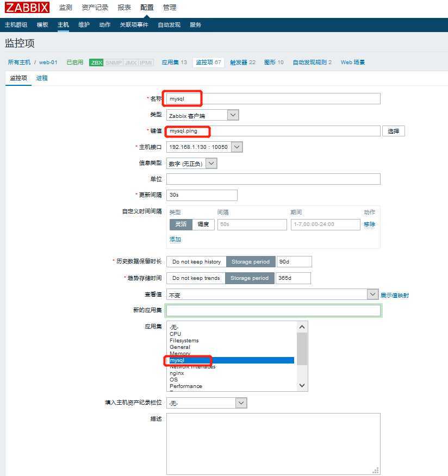Screen dimensions: 448x476
Task: Go to 自动发现 submenu
Action: [169, 25]
